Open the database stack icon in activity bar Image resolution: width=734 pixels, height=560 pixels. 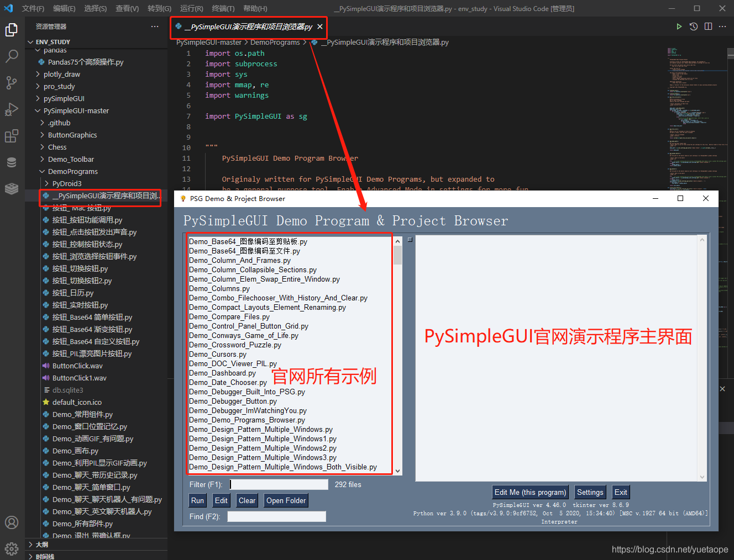[x=12, y=162]
